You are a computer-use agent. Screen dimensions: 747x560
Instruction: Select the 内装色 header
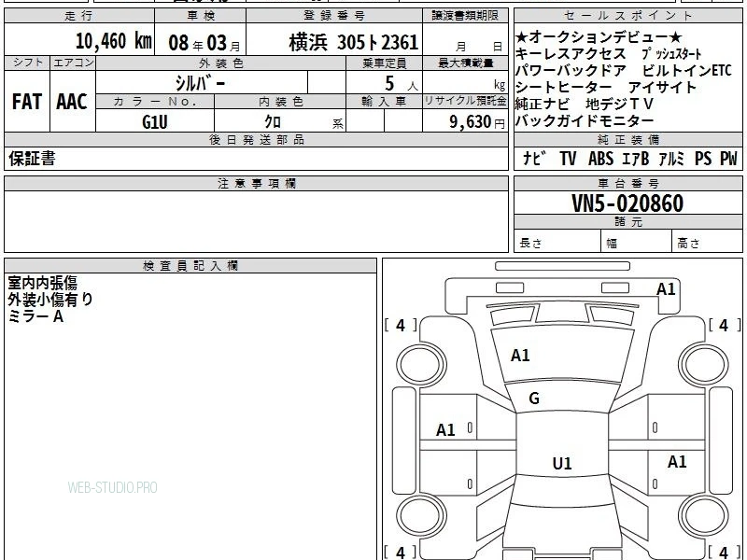click(x=280, y=102)
